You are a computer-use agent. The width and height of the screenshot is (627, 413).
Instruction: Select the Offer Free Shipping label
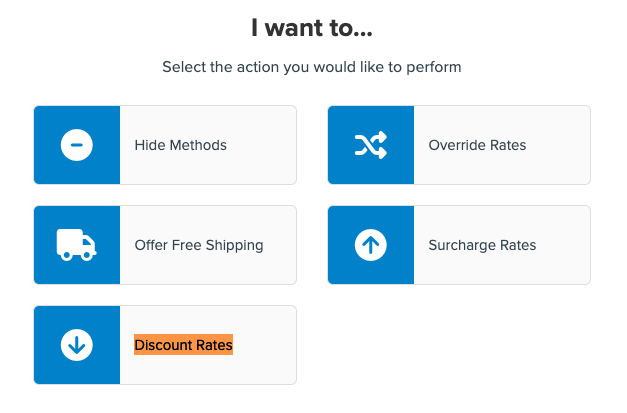click(199, 245)
